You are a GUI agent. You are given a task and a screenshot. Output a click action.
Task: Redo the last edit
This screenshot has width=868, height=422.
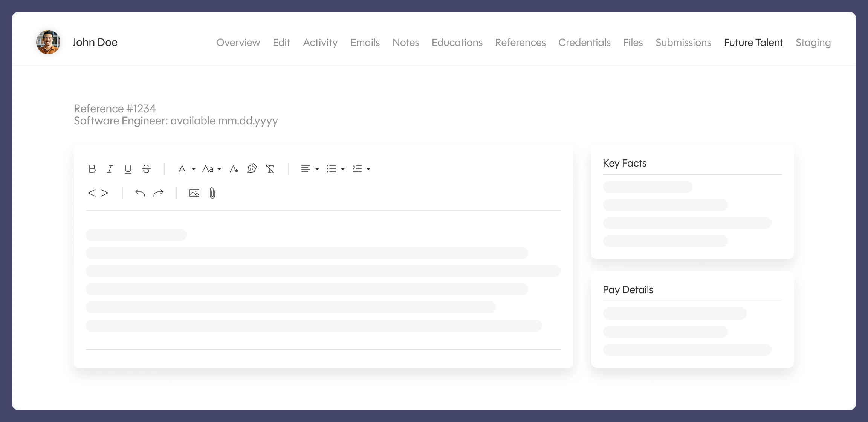point(158,193)
